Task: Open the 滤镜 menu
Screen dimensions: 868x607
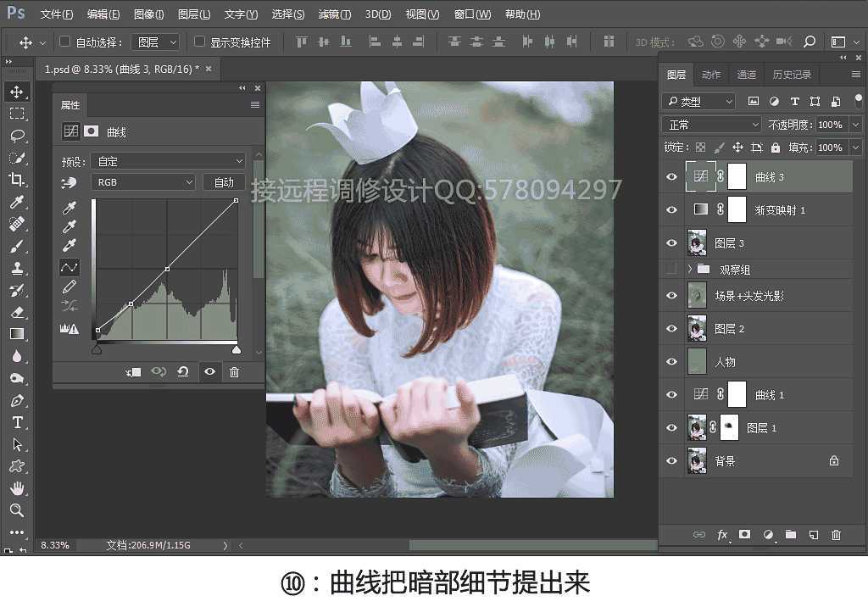Action: 333,14
